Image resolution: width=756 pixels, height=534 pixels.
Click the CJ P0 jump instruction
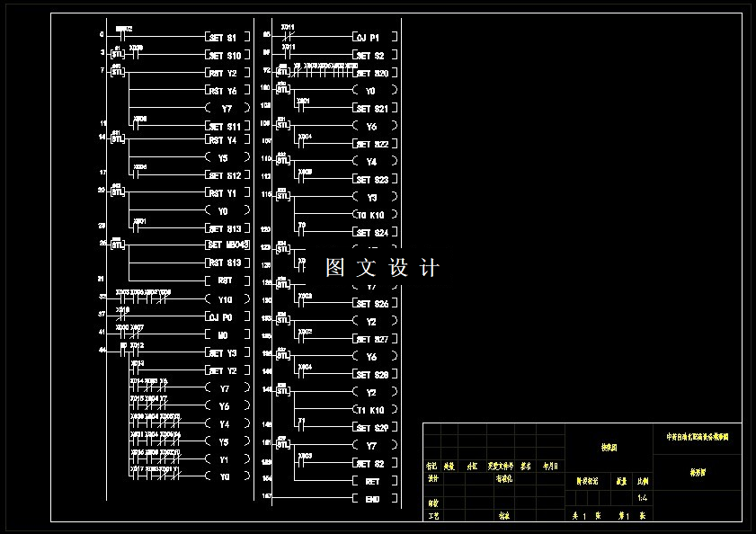pos(227,317)
